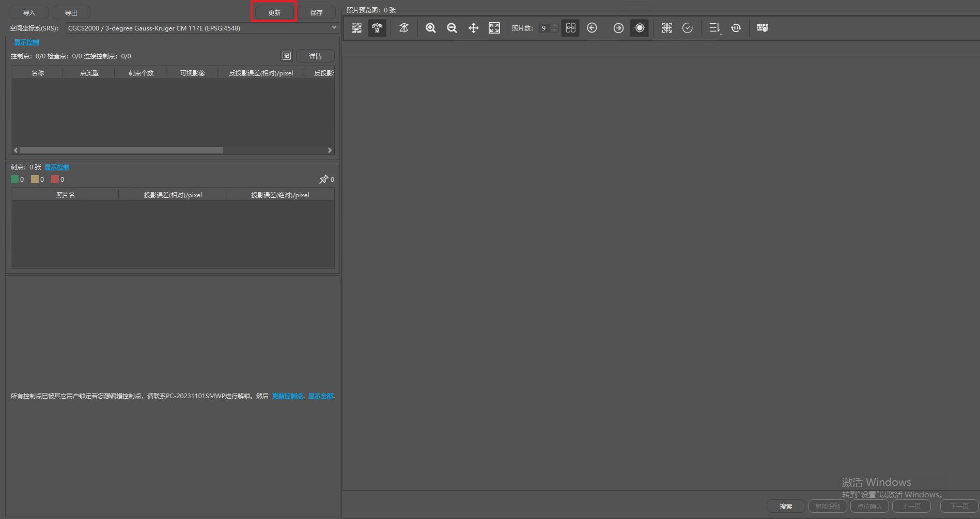Decrease the 照片数 value with down arrow
The width and height of the screenshot is (980, 519).
(554, 30)
